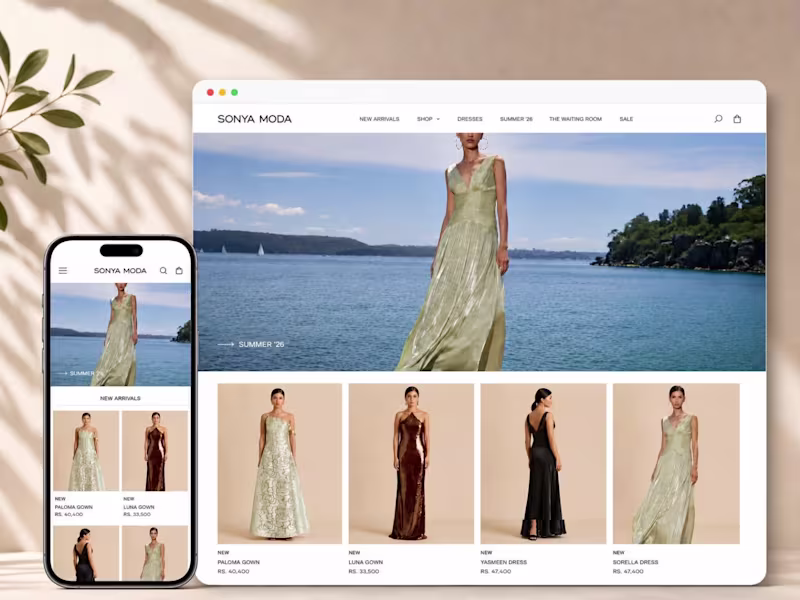This screenshot has width=800, height=600.
Task: Click LUNA GOWN title on phone
Action: pyautogui.click(x=139, y=507)
